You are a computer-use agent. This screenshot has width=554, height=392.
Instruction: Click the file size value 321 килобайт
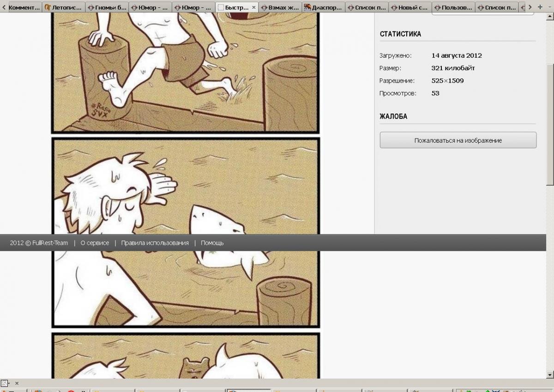pyautogui.click(x=453, y=68)
